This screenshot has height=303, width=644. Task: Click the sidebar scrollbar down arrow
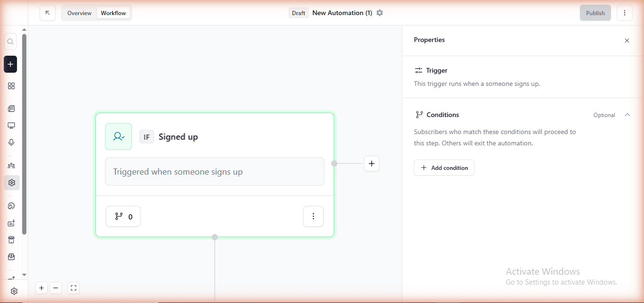pyautogui.click(x=24, y=275)
